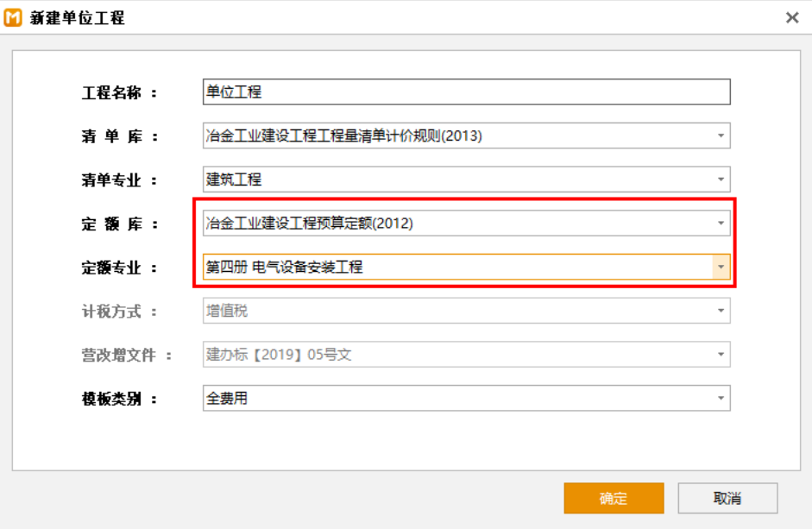The width and height of the screenshot is (812, 529).
Task: Click the 建筑工程 combo box value
Action: [234, 179]
